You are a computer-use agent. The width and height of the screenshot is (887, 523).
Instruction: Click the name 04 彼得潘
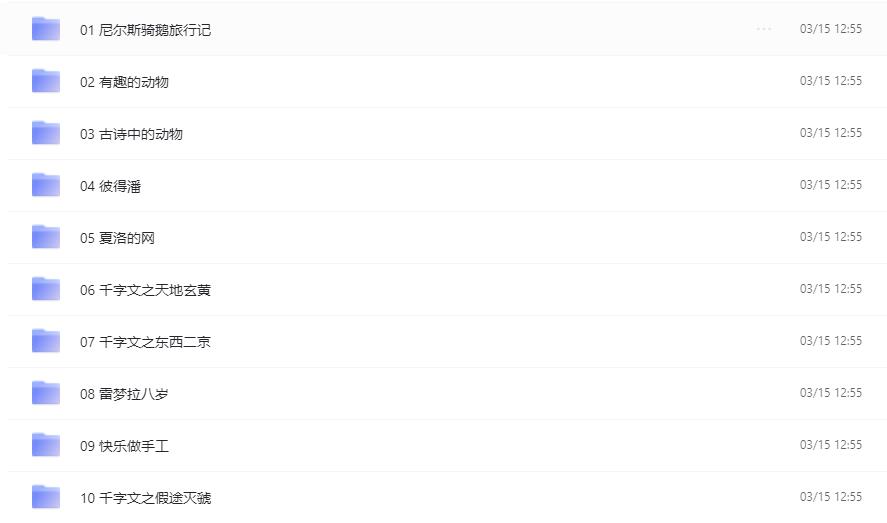click(x=110, y=186)
